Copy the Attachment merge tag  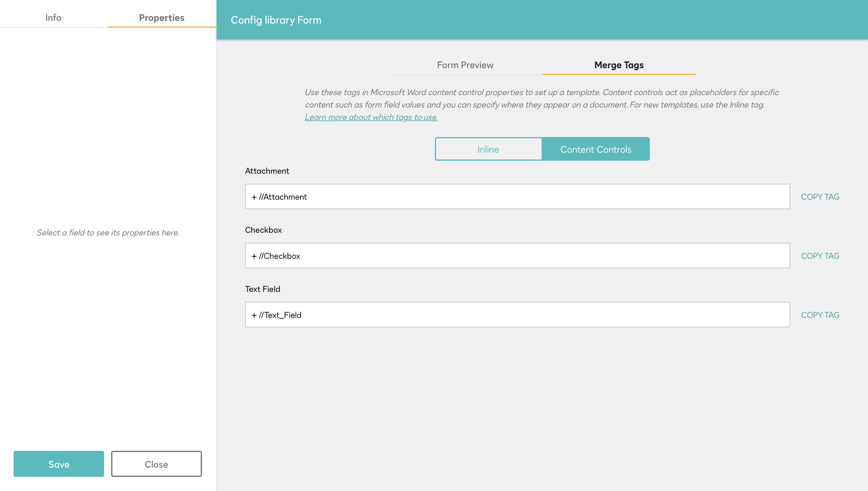tap(820, 196)
